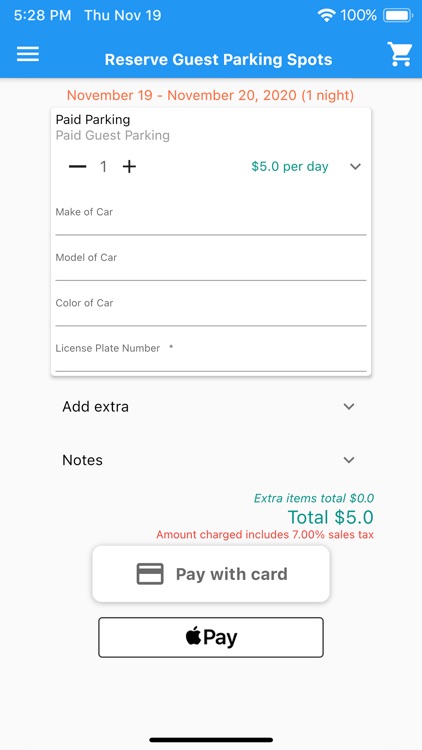Click the Model of Car field
This screenshot has height=750, width=422.
pos(211,264)
